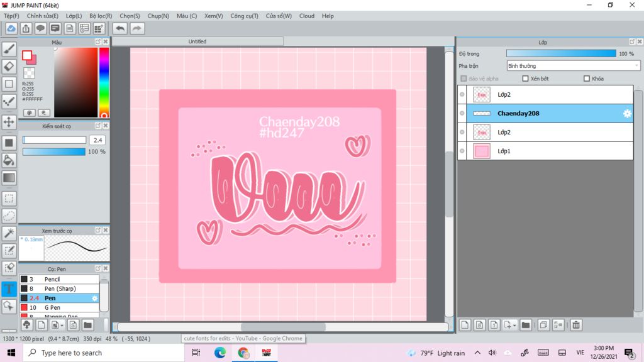The width and height of the screenshot is (644, 362).
Task: Open the Chỉnh sửa(E) menu
Action: click(43, 16)
